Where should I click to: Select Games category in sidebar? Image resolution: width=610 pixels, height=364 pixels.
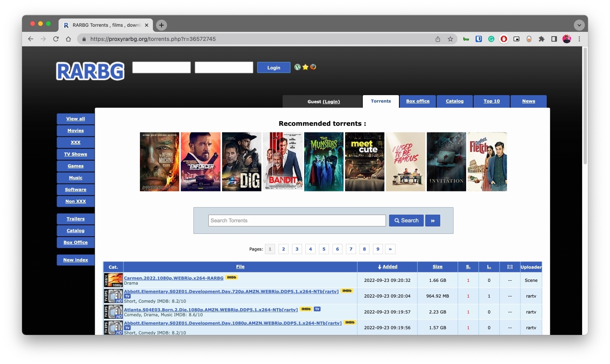[75, 166]
